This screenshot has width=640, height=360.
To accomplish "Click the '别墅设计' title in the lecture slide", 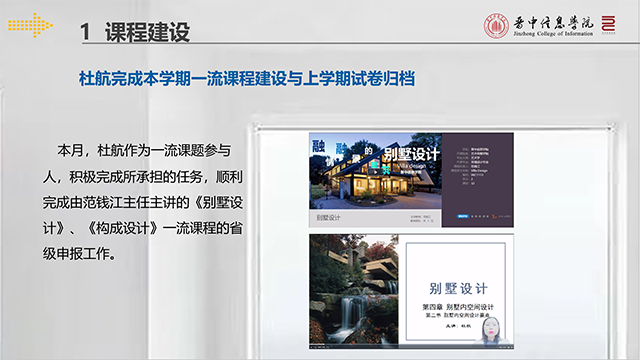I will 458,289.
